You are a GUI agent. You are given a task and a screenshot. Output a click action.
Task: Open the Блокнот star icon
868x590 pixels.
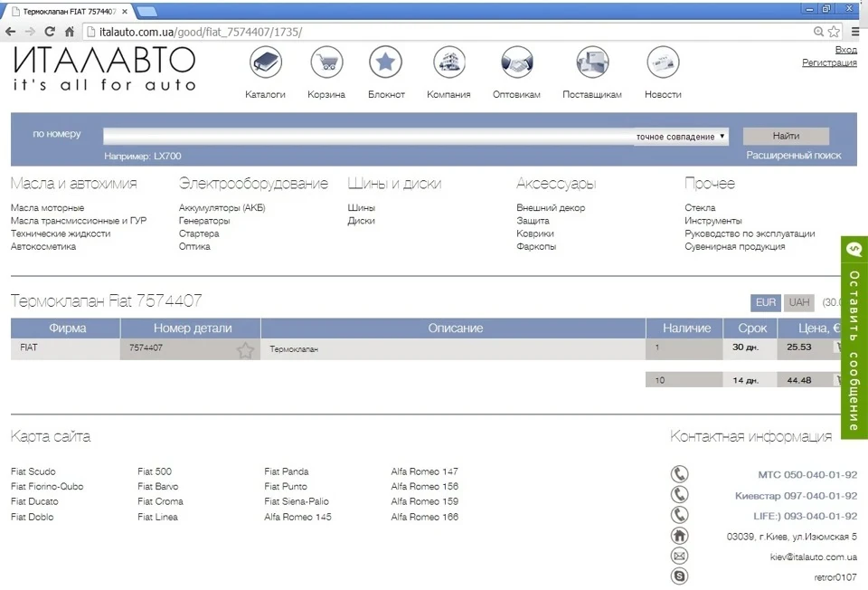(385, 62)
